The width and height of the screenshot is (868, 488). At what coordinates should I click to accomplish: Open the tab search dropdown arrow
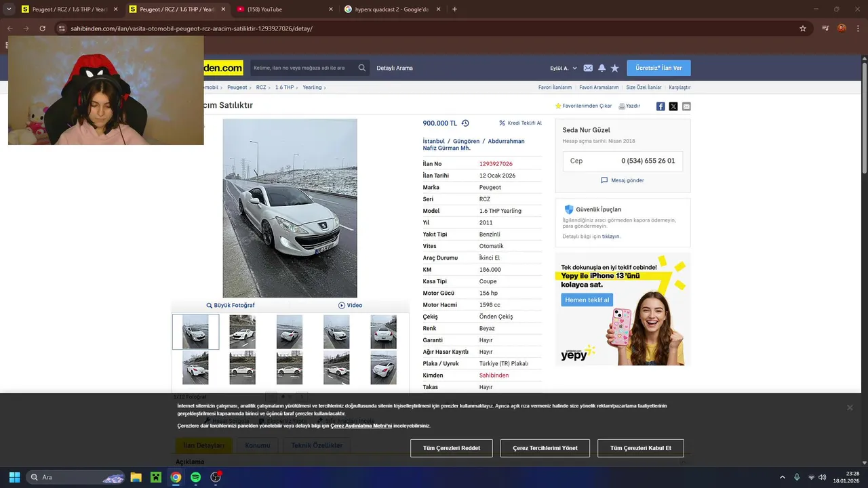[x=9, y=9]
